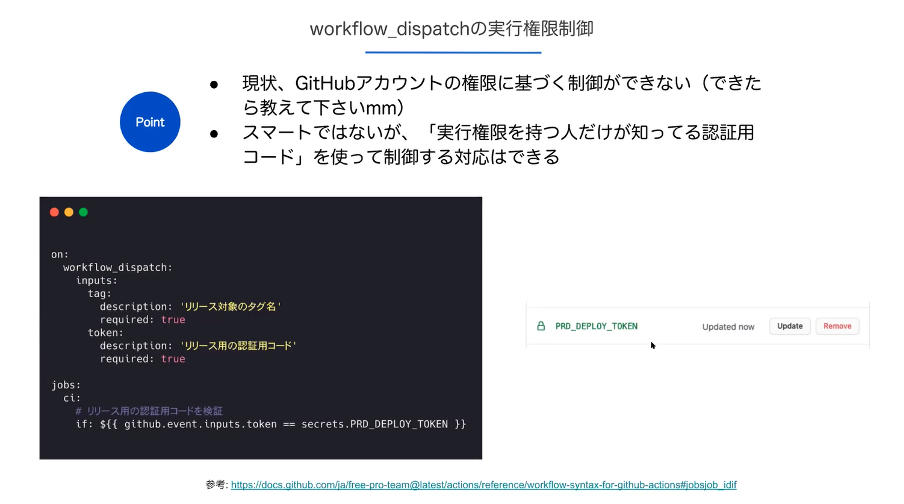Click the 'ci:' line in code
The image size is (904, 504).
pos(71,398)
